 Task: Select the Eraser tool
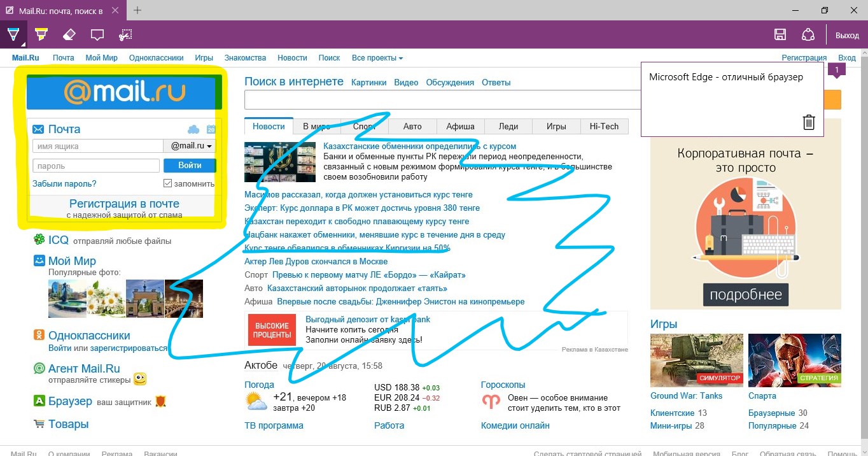coord(69,34)
